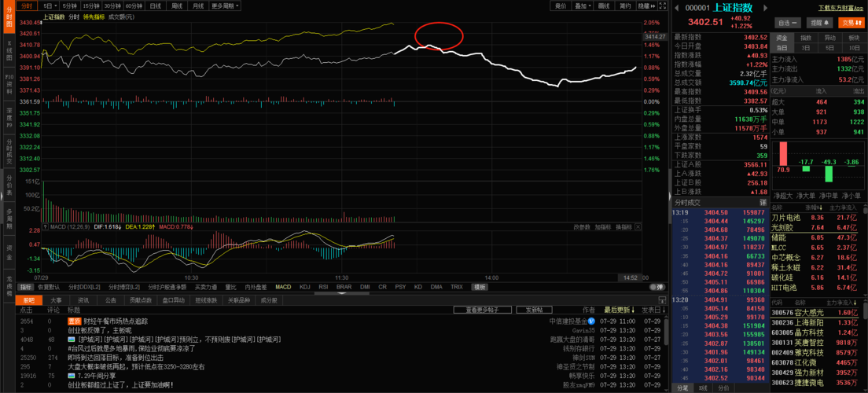Sort list by 主力净流入 header
This screenshot has width=868, height=393.
841,303
